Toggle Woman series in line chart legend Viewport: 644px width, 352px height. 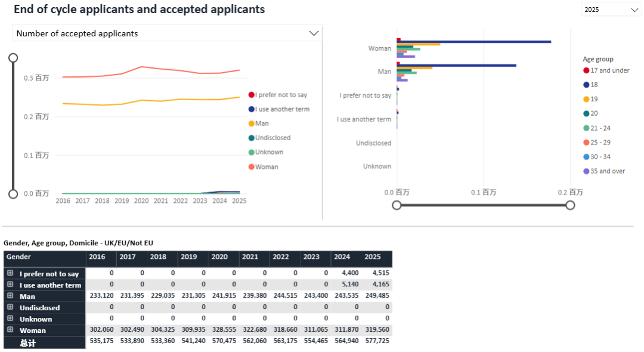[x=266, y=167]
